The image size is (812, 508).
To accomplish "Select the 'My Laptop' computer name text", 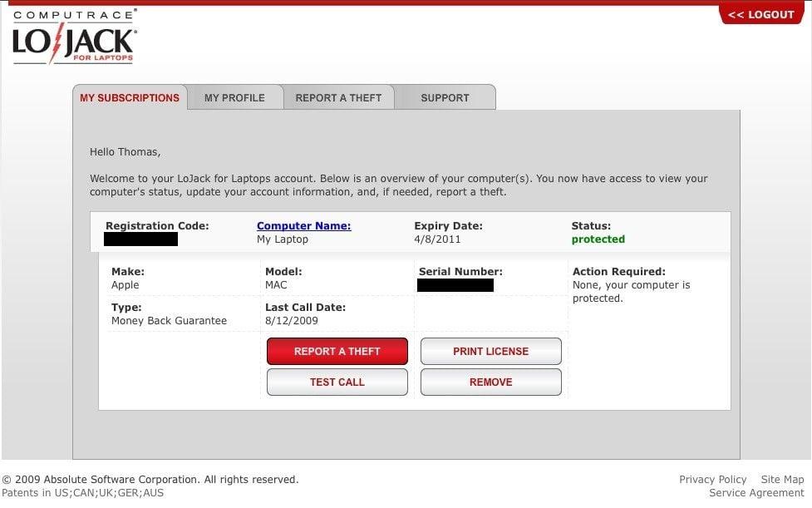I will 283,239.
